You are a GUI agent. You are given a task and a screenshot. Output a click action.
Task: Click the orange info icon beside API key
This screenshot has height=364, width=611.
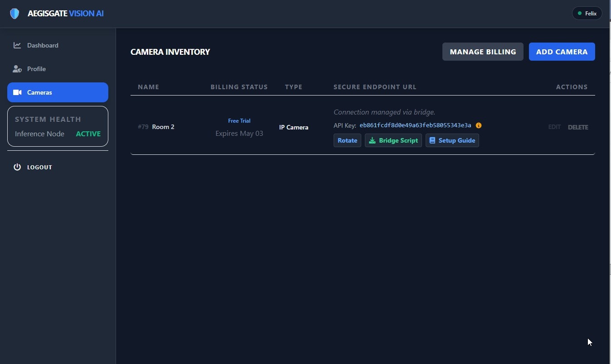tap(479, 125)
